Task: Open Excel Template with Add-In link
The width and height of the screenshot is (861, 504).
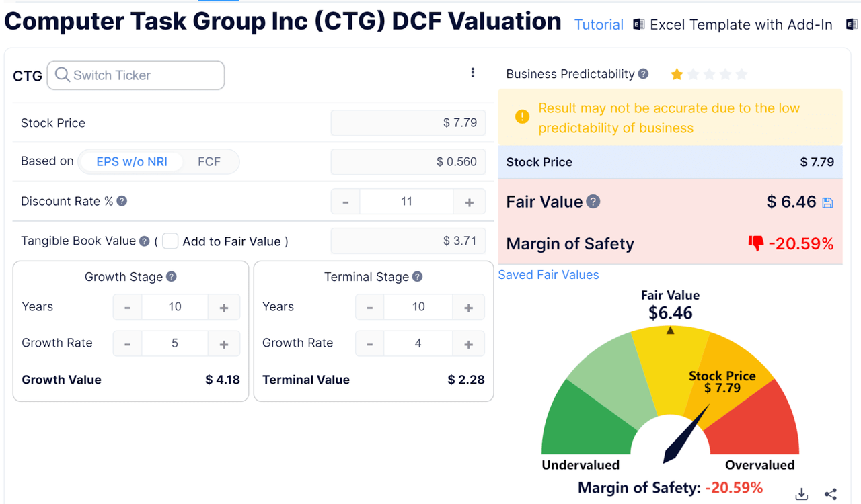Action: click(741, 25)
